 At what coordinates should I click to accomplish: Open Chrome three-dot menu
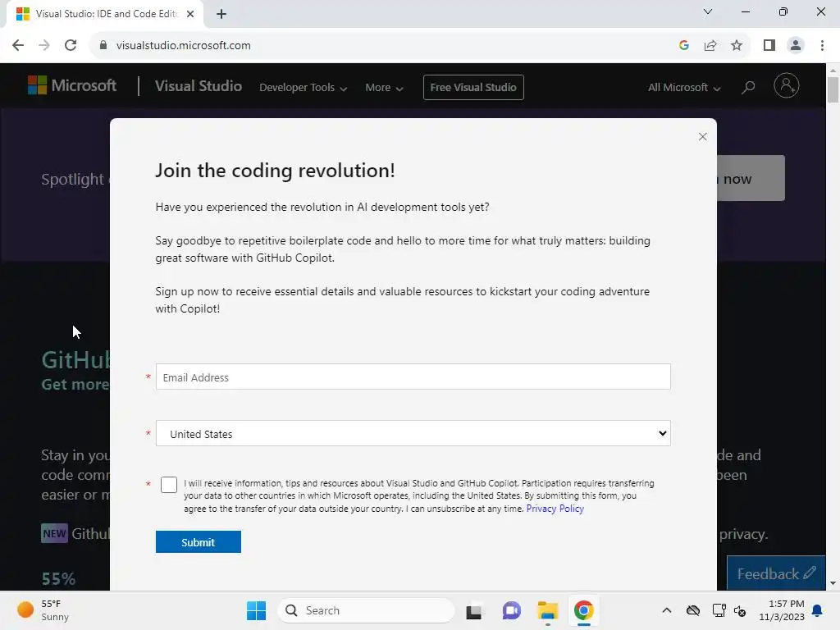pos(822,46)
